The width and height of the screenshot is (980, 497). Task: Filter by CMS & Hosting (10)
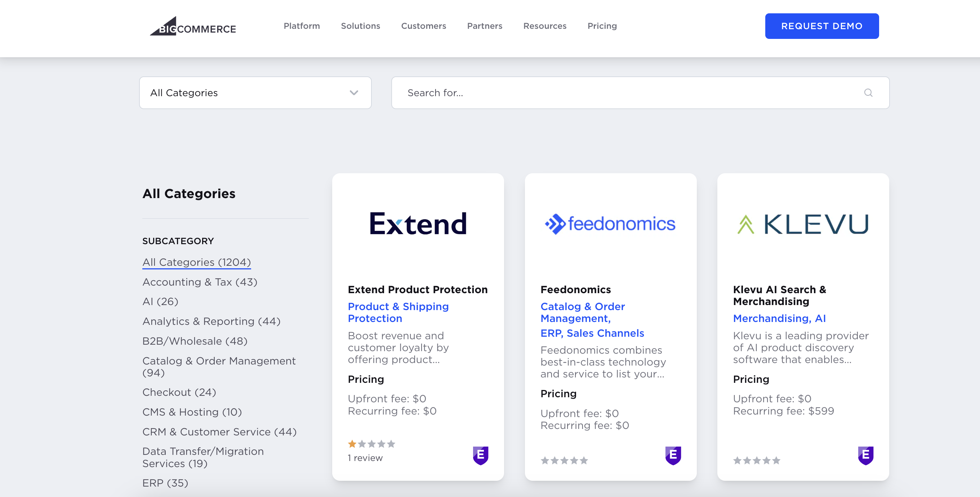(x=192, y=412)
